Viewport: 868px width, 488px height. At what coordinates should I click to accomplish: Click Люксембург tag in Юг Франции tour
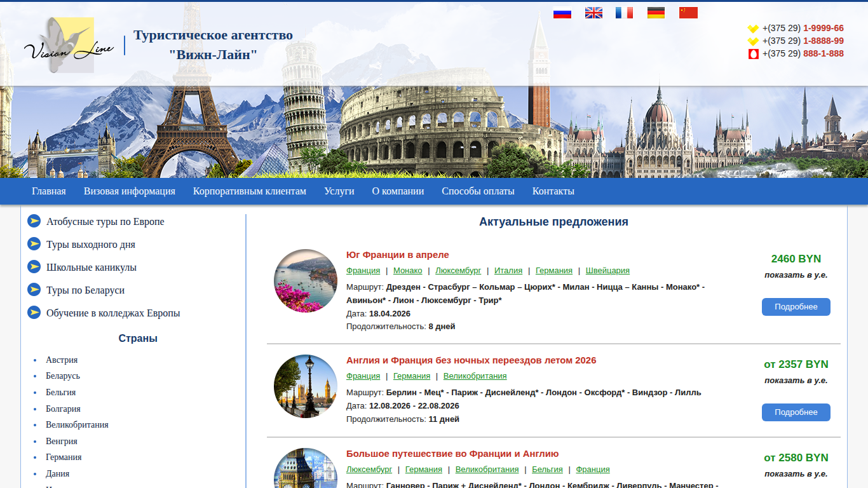[x=458, y=271]
